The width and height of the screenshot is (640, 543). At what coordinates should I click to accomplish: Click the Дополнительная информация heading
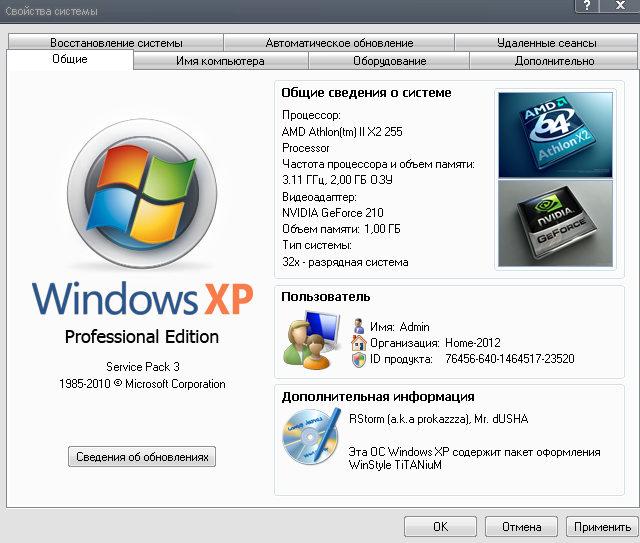pyautogui.click(x=378, y=397)
